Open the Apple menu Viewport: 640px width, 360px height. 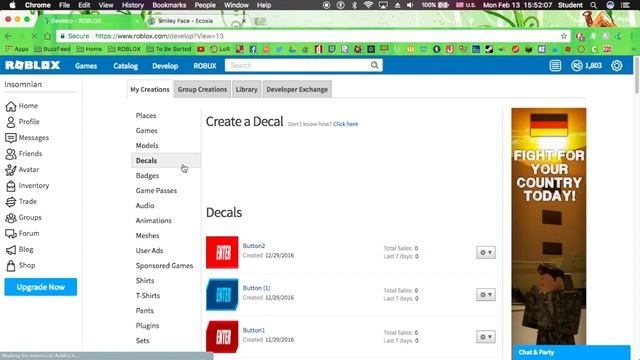pyautogui.click(x=12, y=5)
